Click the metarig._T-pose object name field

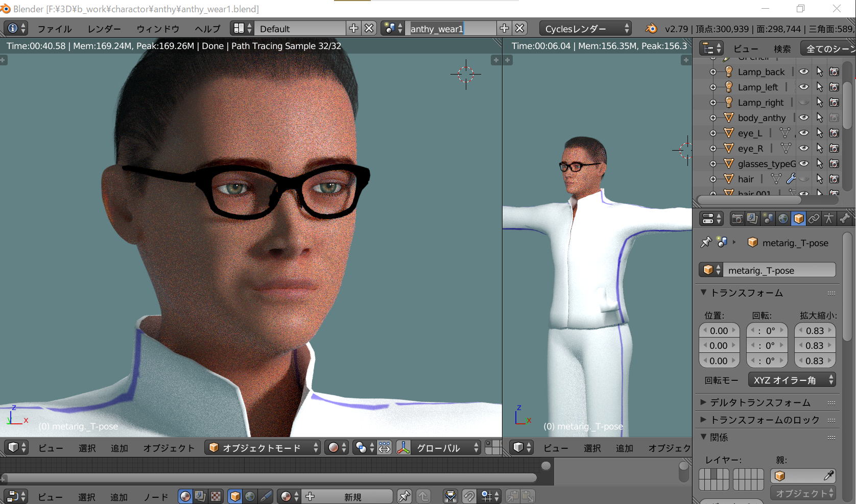[778, 271]
